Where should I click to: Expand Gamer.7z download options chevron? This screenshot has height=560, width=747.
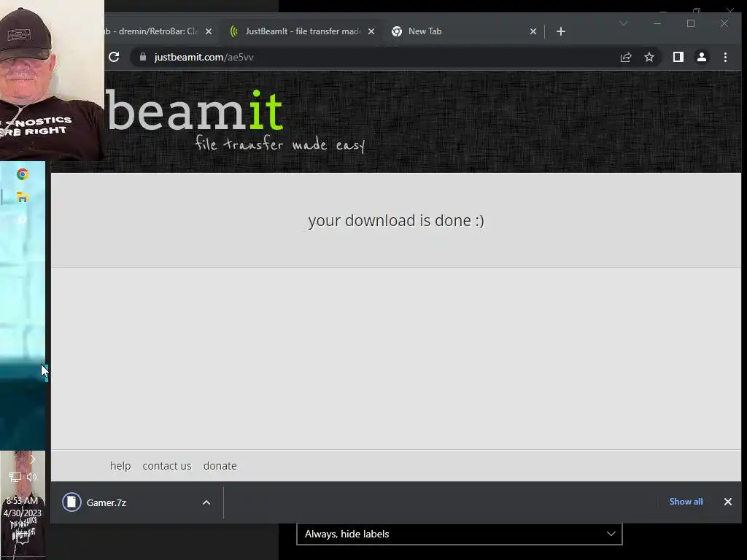coord(206,502)
